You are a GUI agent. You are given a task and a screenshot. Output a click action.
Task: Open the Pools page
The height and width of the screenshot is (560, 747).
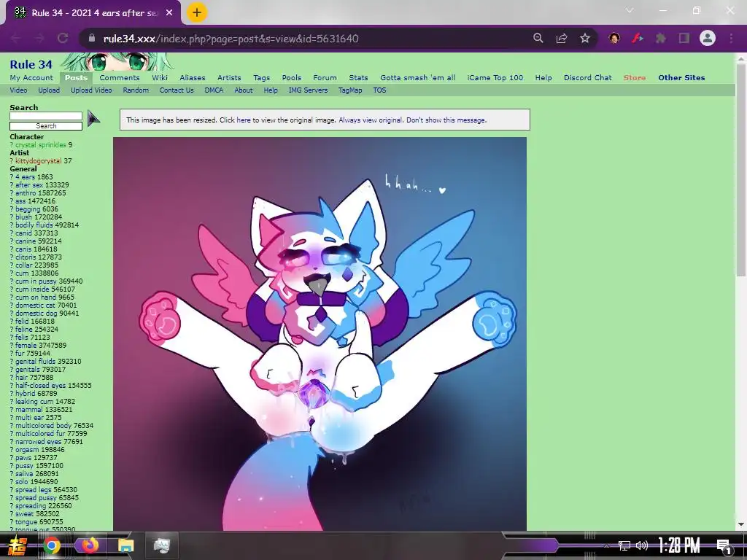[292, 77]
